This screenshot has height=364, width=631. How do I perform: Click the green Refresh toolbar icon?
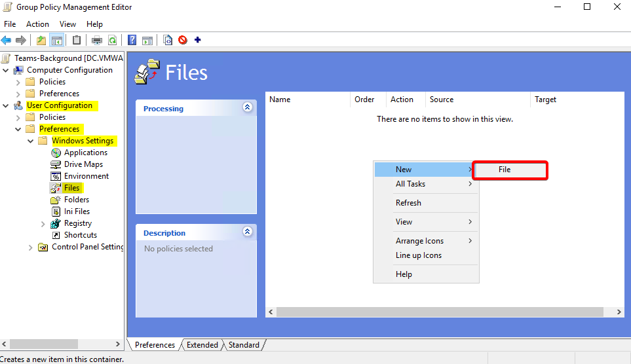(113, 40)
